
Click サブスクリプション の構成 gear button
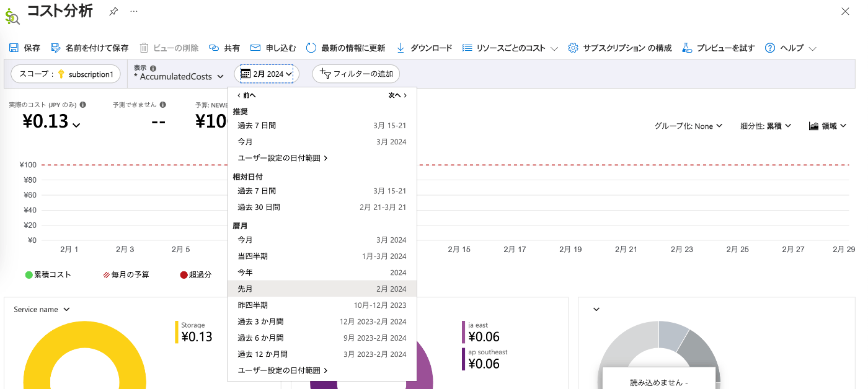[620, 48]
